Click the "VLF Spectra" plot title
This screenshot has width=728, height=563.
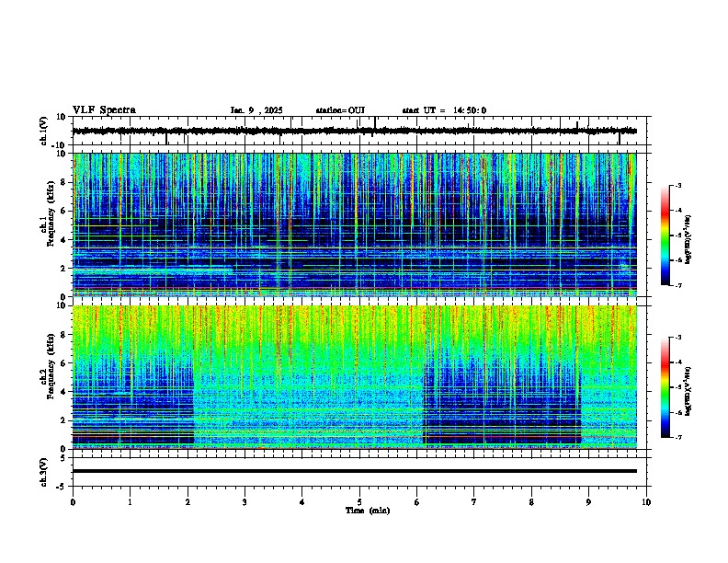(104, 110)
